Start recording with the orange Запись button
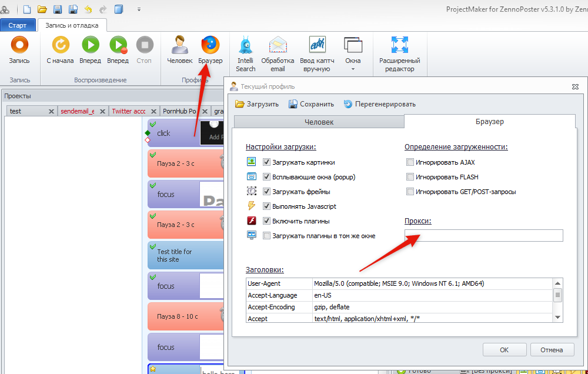 click(x=19, y=50)
